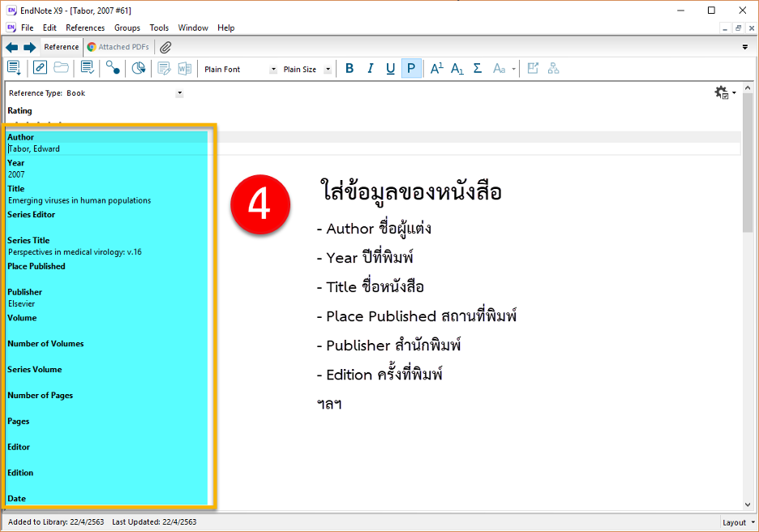This screenshot has width=759, height=532.
Task: Click the open link icon in toolbar
Action: point(40,69)
